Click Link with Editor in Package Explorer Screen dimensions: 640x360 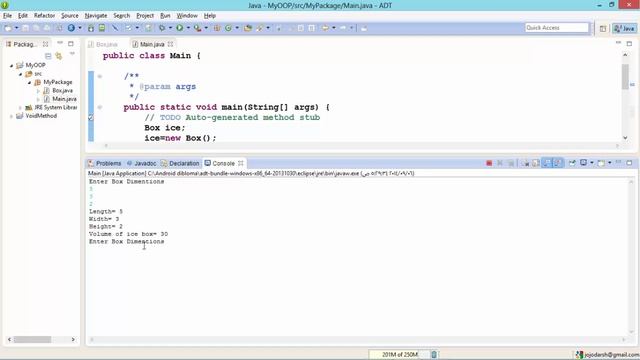(59, 56)
